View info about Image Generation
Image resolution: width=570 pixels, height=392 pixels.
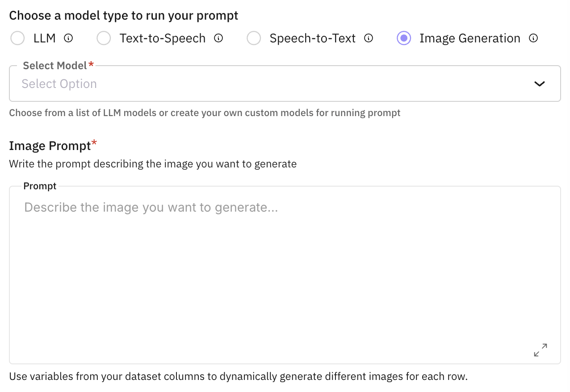click(x=533, y=38)
